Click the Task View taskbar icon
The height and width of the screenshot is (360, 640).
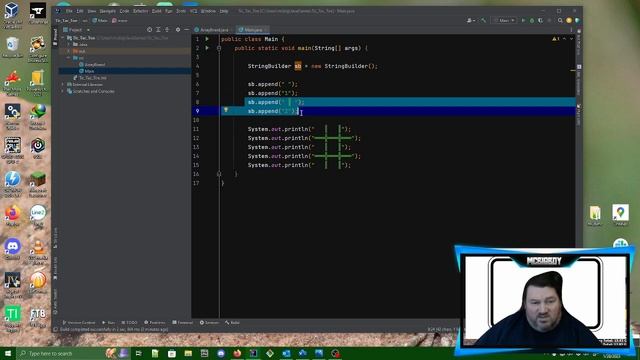coord(139,353)
